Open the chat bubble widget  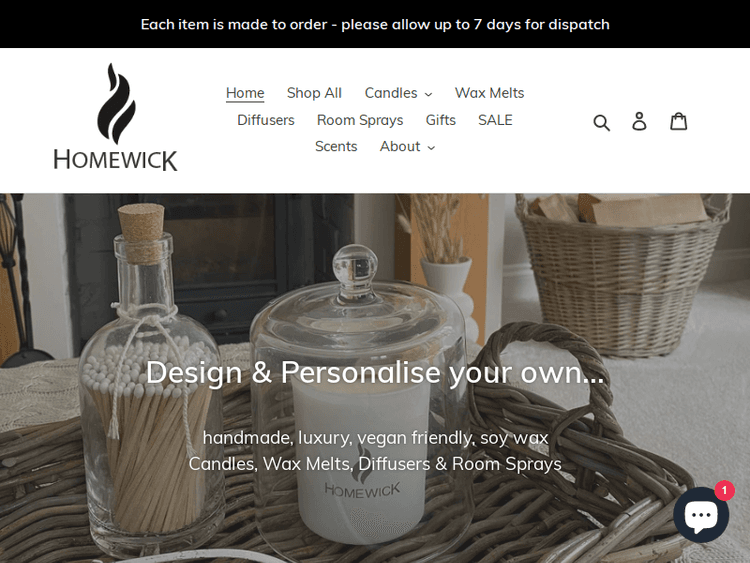tap(701, 515)
